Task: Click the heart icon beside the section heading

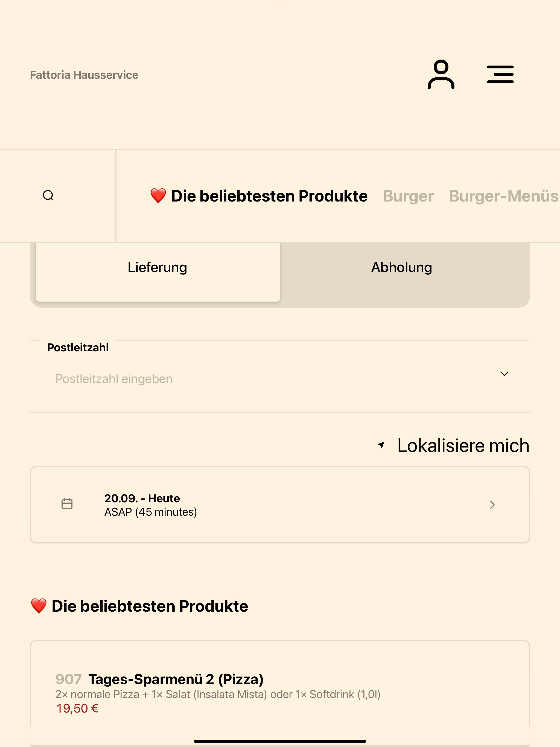Action: point(39,606)
